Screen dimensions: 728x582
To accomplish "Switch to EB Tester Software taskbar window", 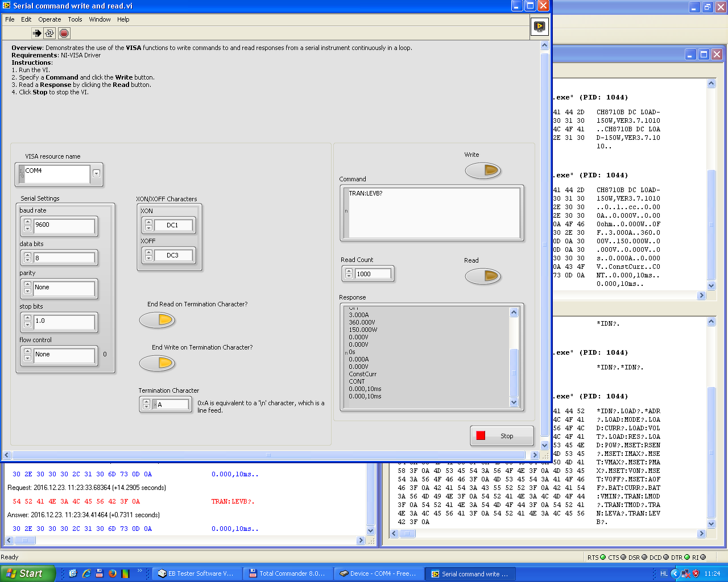I will coord(197,573).
